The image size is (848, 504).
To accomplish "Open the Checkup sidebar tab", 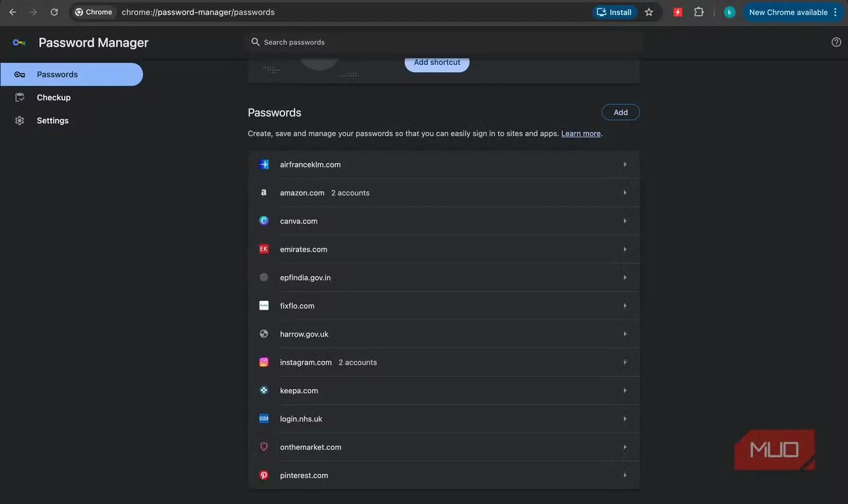I will pos(72,98).
